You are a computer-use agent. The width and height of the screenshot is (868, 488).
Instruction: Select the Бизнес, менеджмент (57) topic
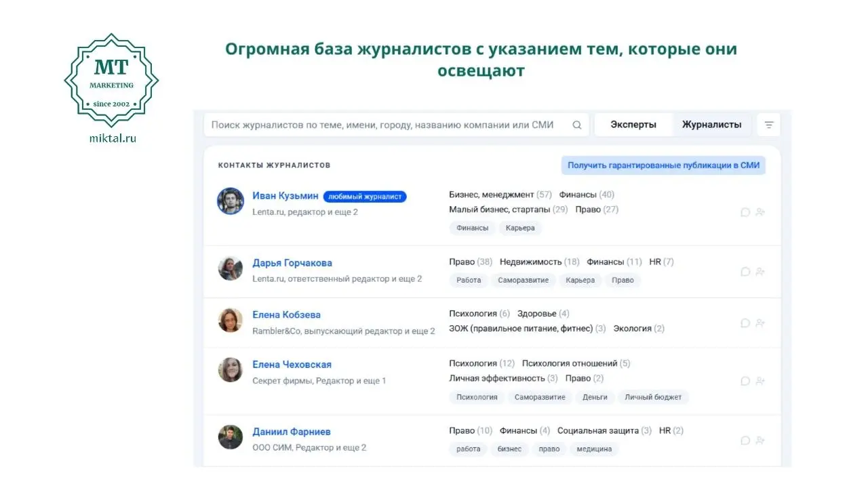500,195
